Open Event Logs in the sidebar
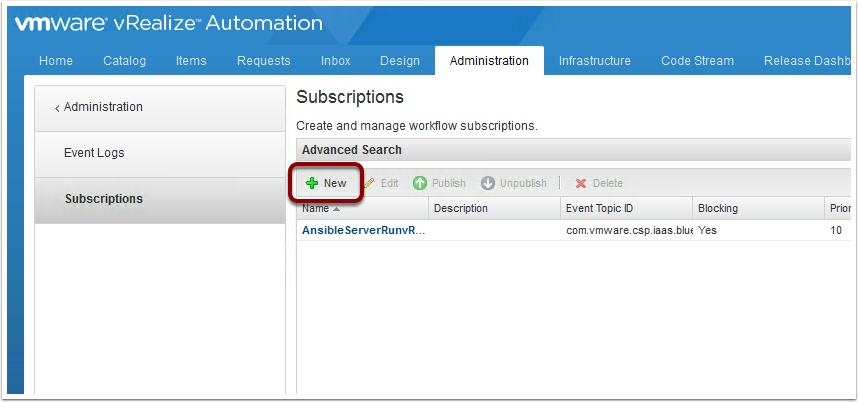This screenshot has height=402, width=858. [160, 154]
